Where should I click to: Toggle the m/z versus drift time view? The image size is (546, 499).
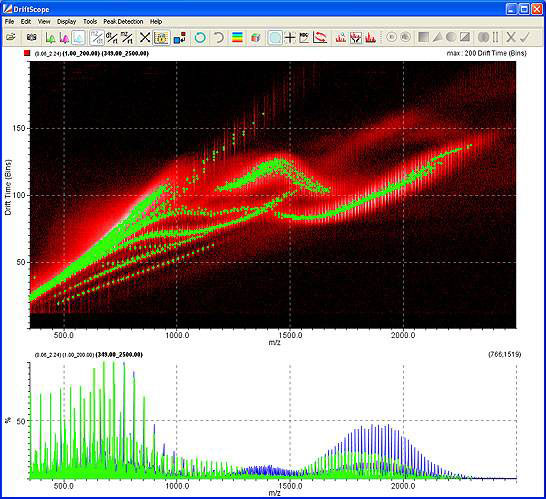(96, 37)
